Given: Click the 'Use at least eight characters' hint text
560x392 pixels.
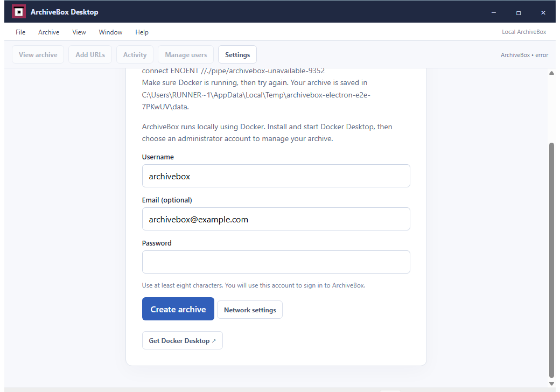Looking at the screenshot, I should click(x=253, y=285).
